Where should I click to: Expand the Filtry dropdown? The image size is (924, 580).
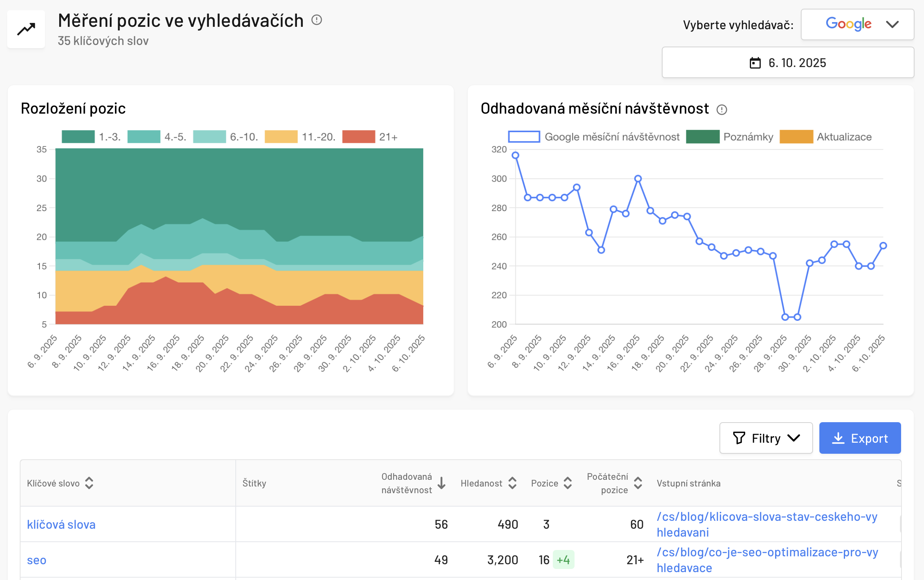(x=766, y=438)
